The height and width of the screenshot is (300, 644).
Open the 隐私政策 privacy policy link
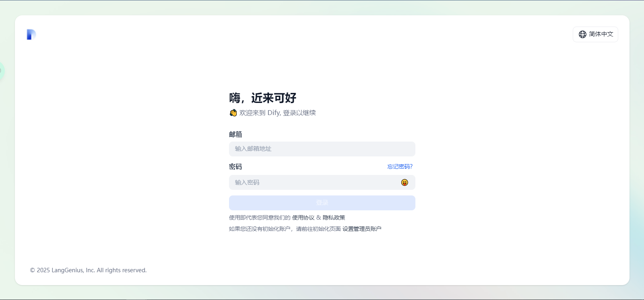click(x=334, y=218)
